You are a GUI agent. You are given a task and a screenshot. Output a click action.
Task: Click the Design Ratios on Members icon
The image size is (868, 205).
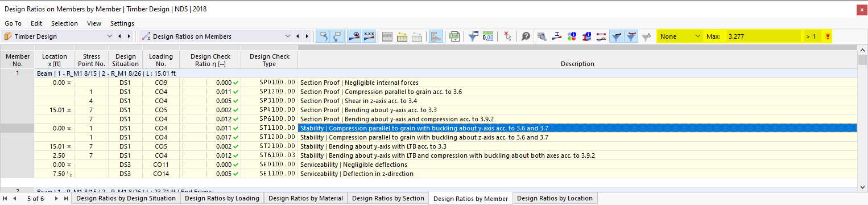[146, 36]
